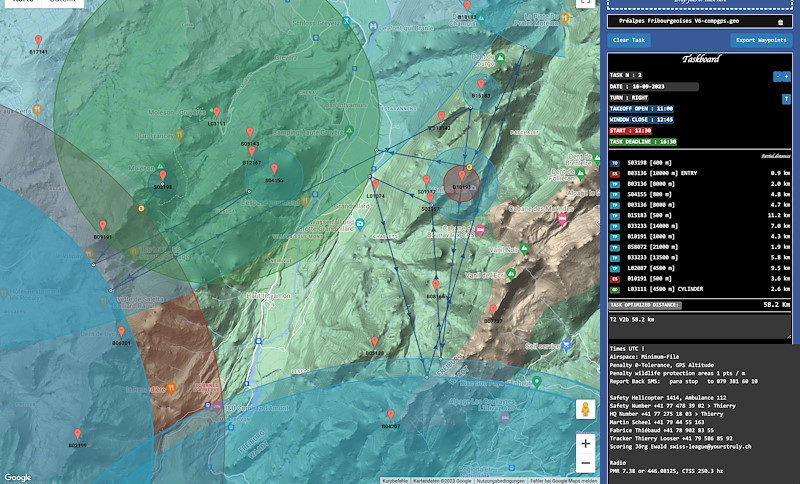Toggle turn direction with T button
800x484 pixels.
coord(786,99)
